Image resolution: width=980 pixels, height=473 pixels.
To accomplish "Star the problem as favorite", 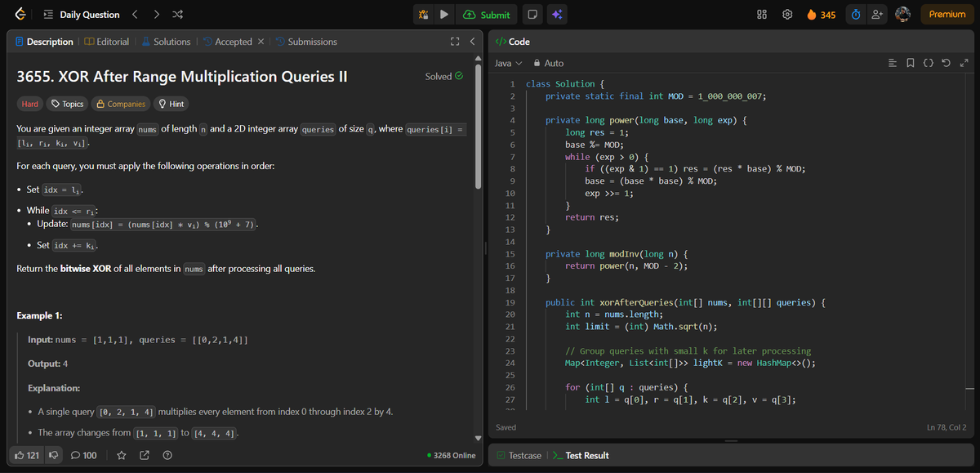I will 122,455.
